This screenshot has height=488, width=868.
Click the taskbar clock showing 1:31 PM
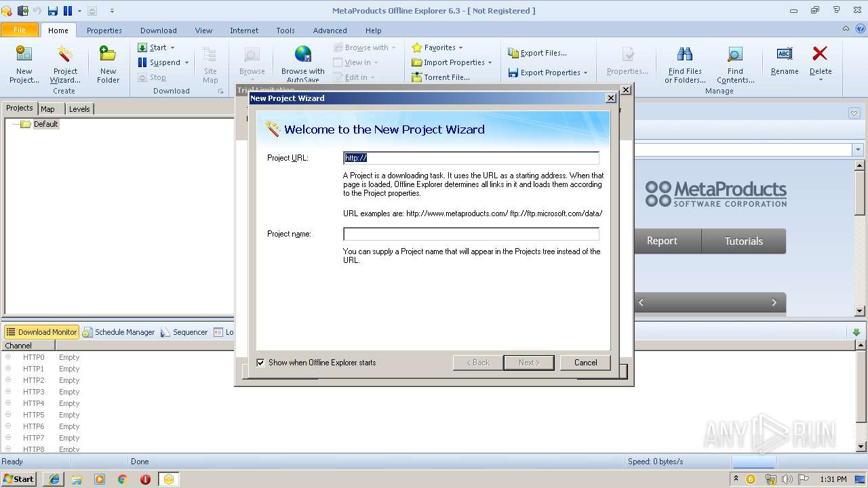point(833,479)
